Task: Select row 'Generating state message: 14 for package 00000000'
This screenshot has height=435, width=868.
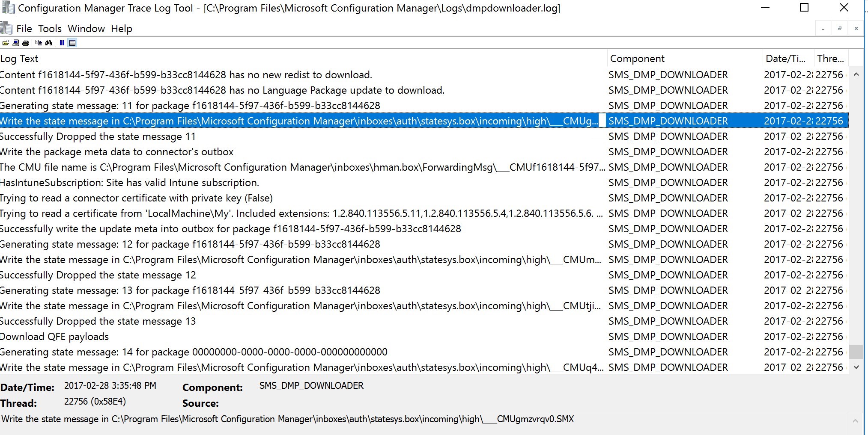Action: (x=424, y=352)
